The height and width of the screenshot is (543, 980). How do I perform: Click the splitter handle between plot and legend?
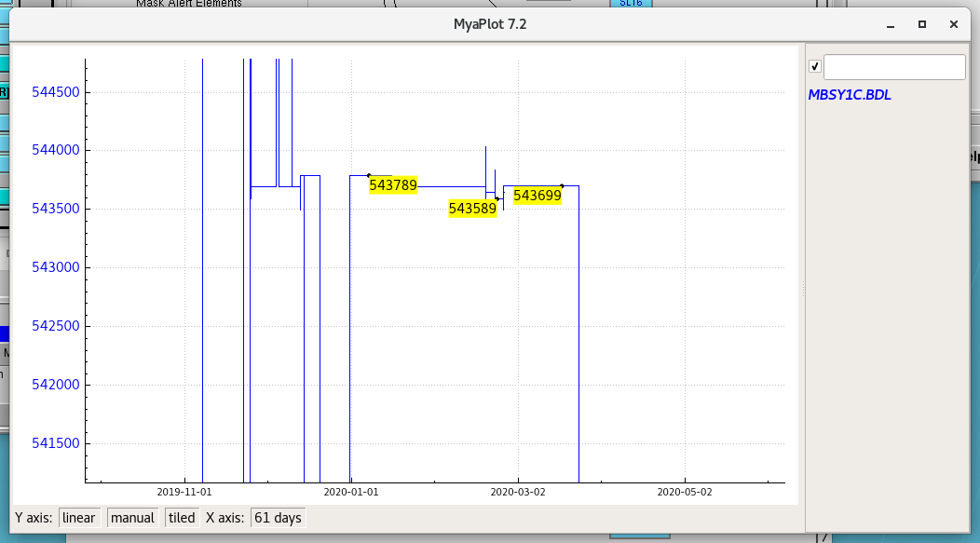(x=802, y=289)
